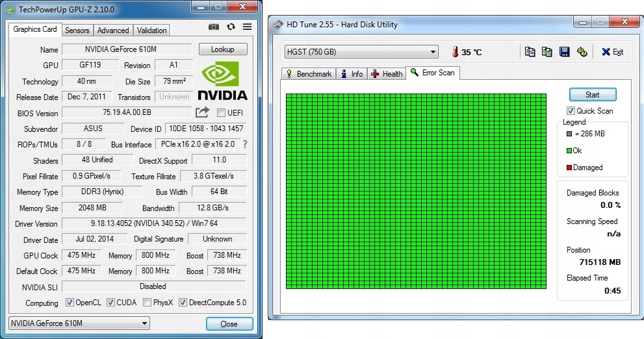Toggle the PhysX checkbox
Viewport: 644px width, 339px height.
point(147,303)
